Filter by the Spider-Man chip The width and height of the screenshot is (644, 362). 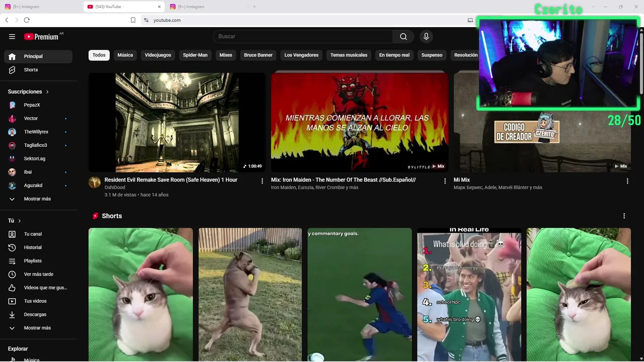click(195, 55)
